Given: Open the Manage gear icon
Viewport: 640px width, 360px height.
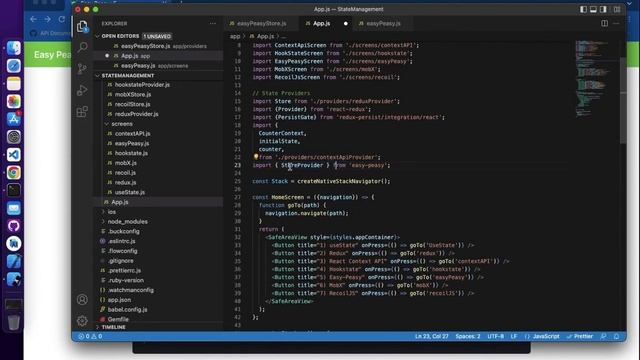Looking at the screenshot, I should [x=82, y=320].
